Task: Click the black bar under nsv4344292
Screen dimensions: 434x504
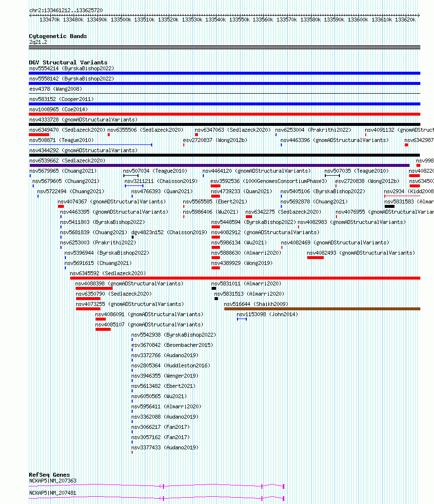Action: pyautogui.click(x=224, y=155)
